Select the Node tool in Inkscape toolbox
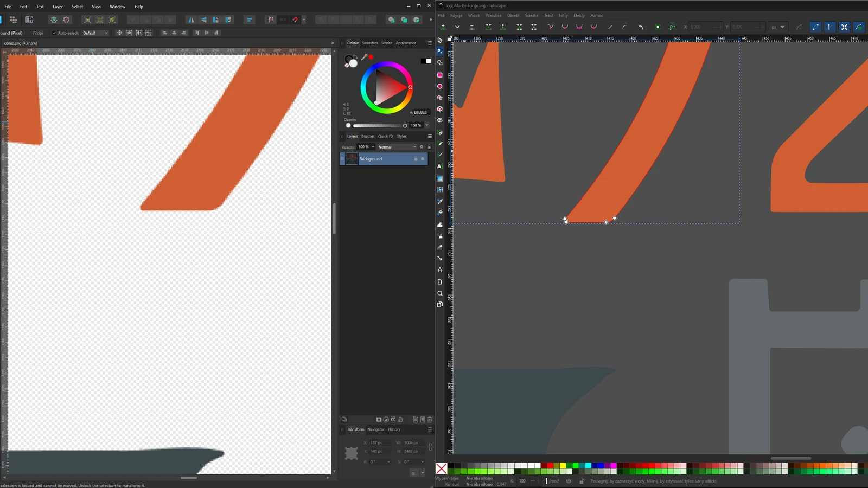The width and height of the screenshot is (868, 488). pos(440,52)
